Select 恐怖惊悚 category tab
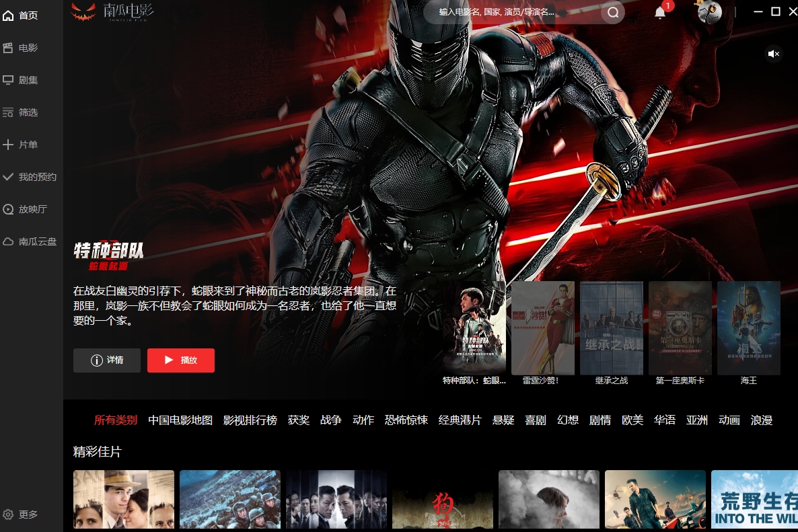Viewport: 798px width, 532px height. pos(406,420)
